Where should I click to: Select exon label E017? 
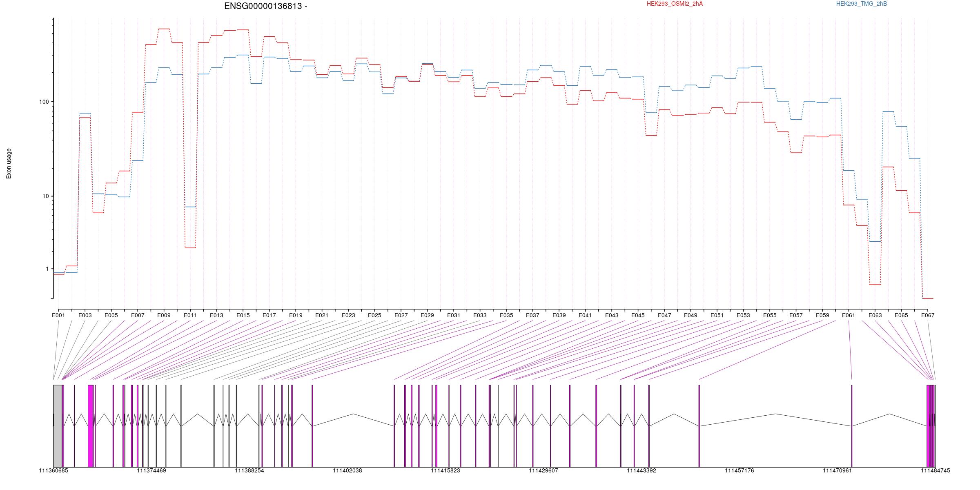[x=269, y=315]
